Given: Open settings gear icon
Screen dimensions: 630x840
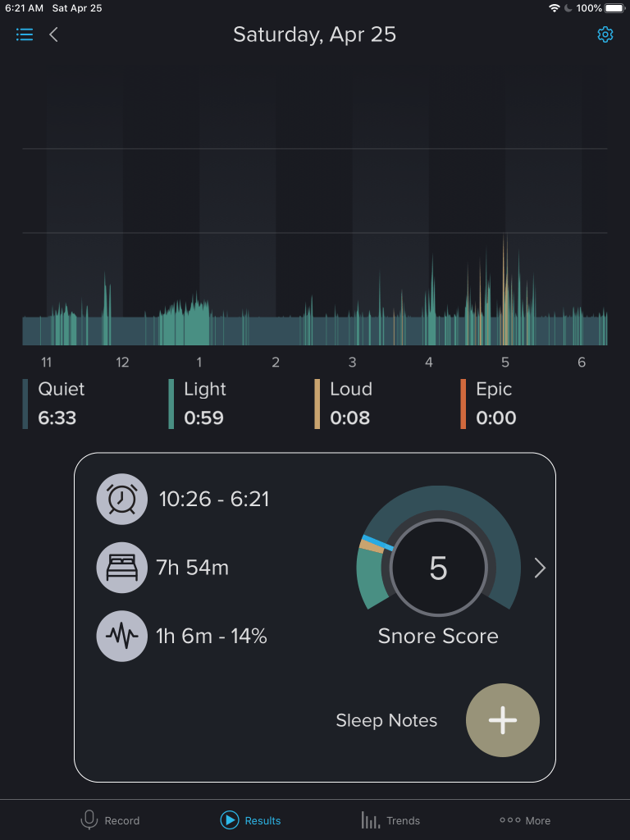Looking at the screenshot, I should point(605,34).
